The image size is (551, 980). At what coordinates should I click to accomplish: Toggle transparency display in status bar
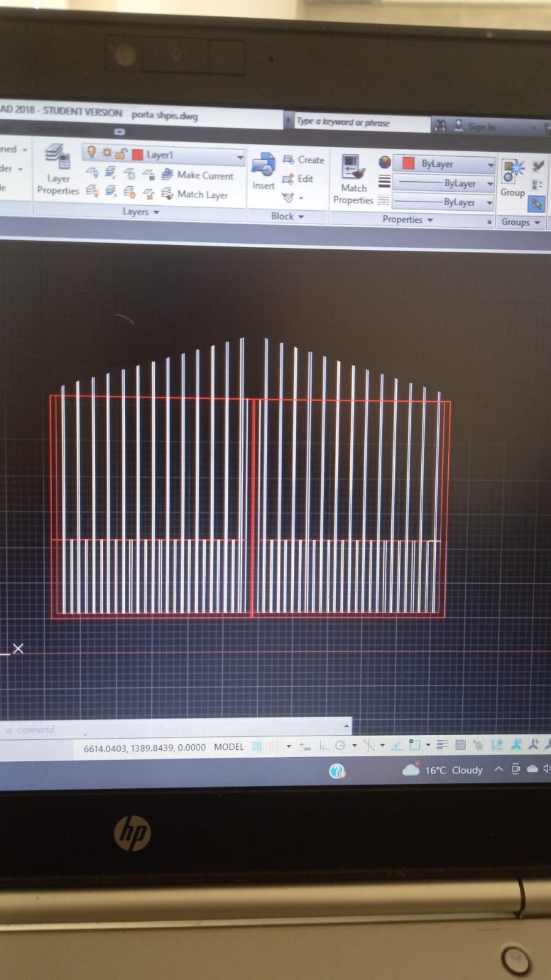(460, 745)
